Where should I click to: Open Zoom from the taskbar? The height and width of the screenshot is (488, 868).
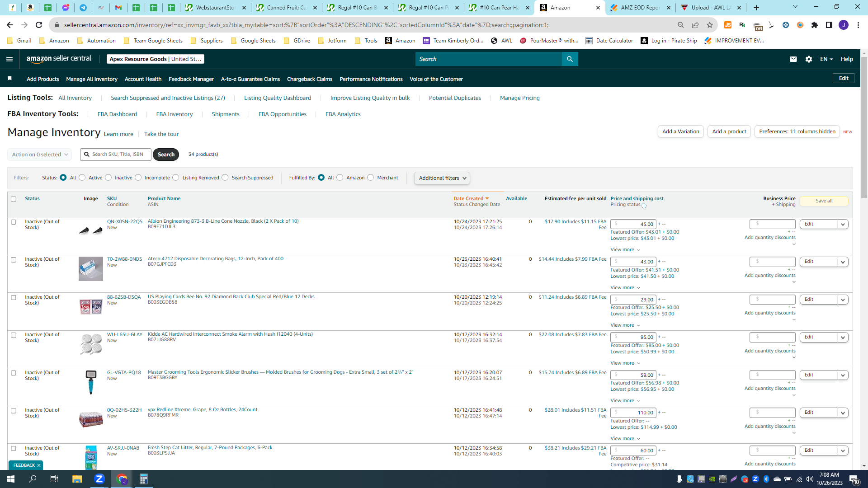tap(99, 479)
